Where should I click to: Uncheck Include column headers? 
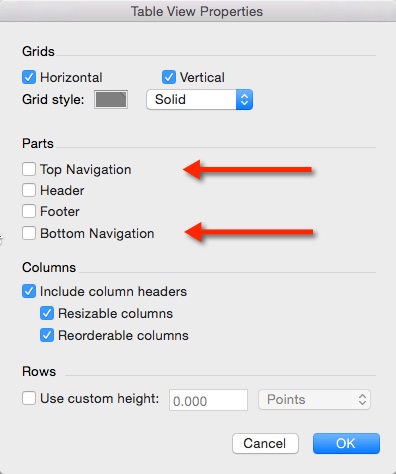[x=29, y=291]
